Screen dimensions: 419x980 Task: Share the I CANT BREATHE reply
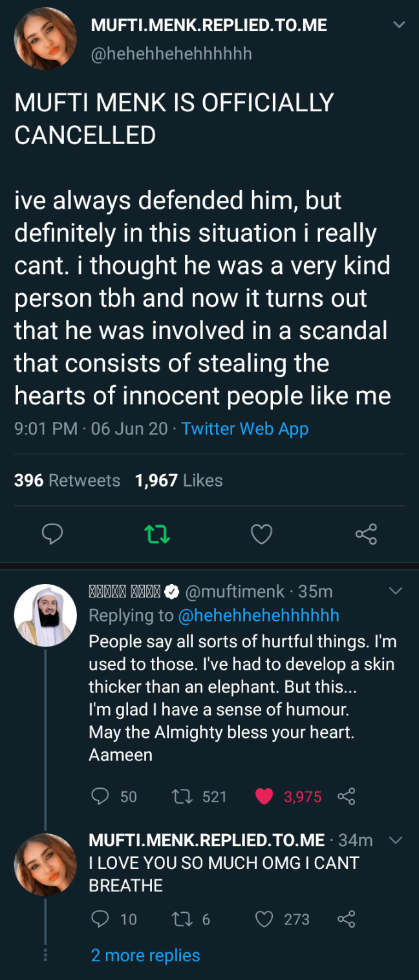(x=347, y=919)
